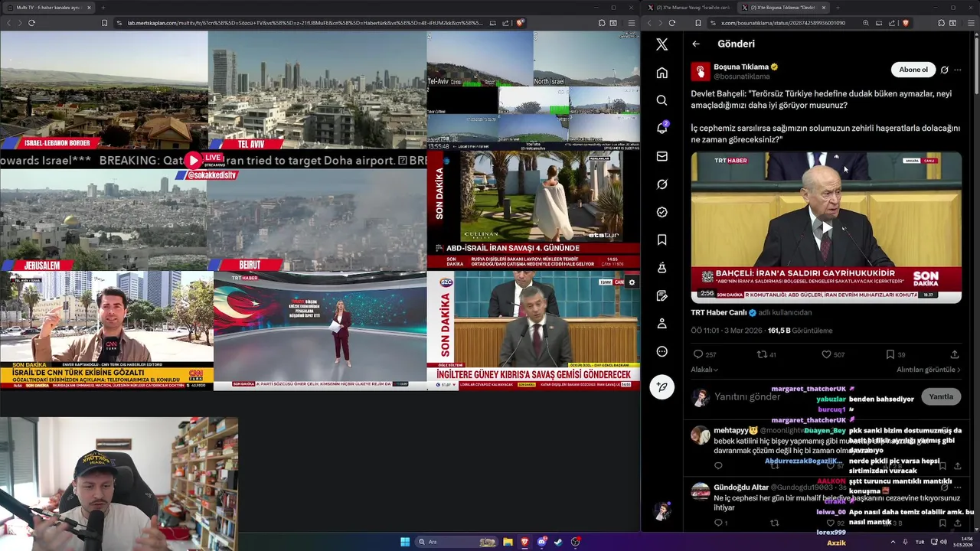The height and width of the screenshot is (551, 980).
Task: Open the X logo home link
Action: [x=661, y=44]
